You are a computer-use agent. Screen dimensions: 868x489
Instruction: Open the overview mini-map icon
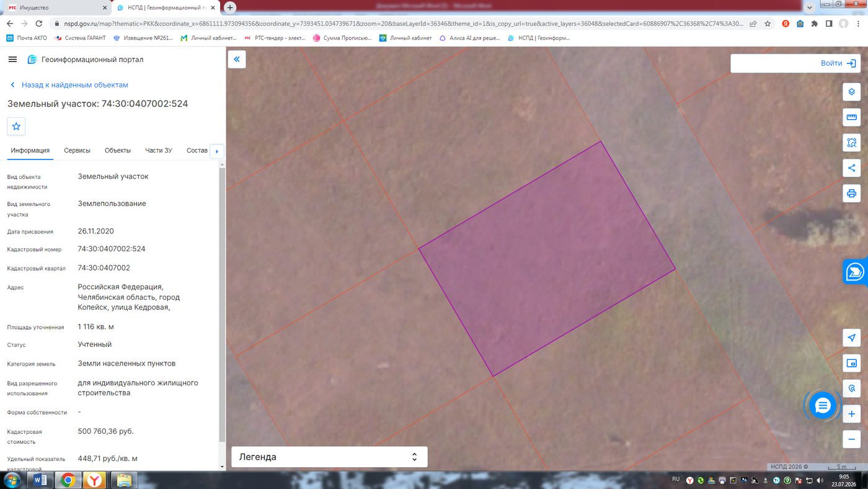pos(851,363)
